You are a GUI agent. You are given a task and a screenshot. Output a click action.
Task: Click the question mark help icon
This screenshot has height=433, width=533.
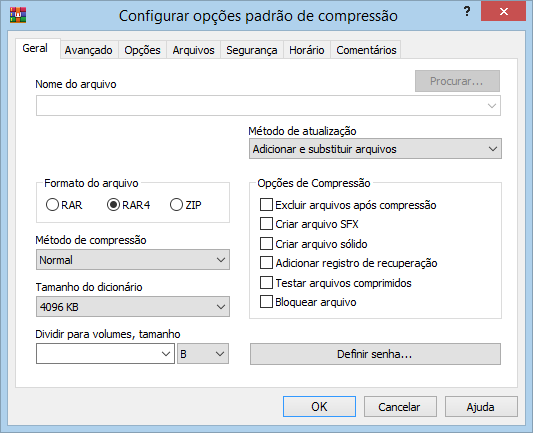point(467,12)
